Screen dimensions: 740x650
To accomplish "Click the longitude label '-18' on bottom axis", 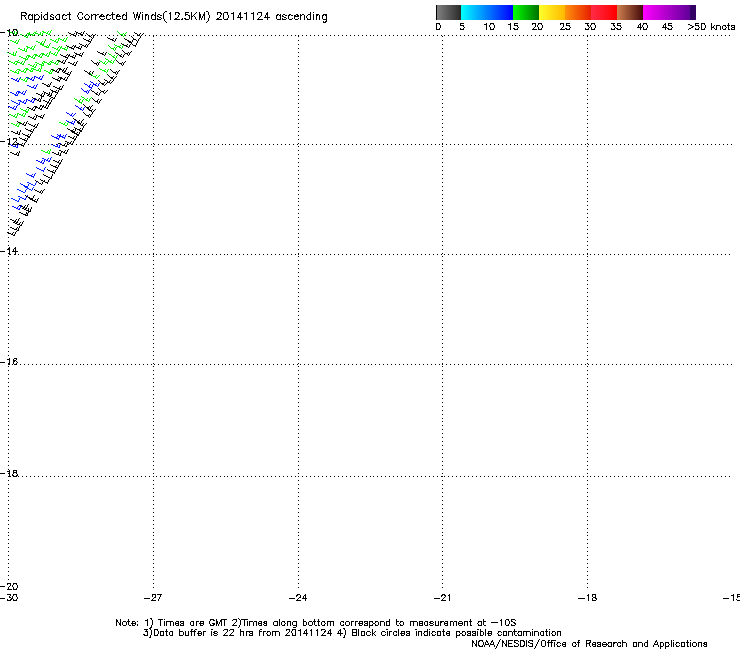I will click(588, 598).
